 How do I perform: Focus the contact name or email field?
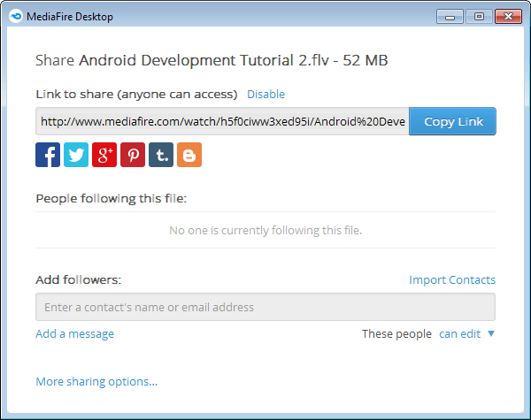click(x=265, y=307)
